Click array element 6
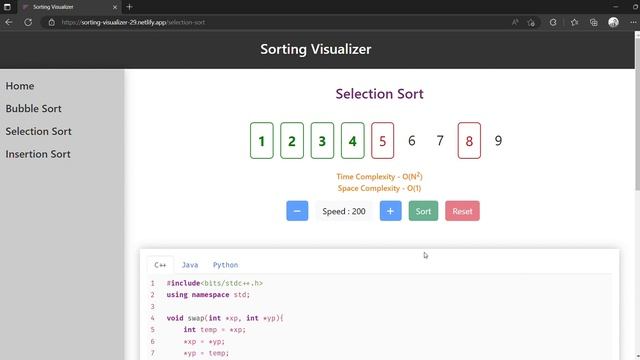This screenshot has height=360, width=640. tap(412, 141)
